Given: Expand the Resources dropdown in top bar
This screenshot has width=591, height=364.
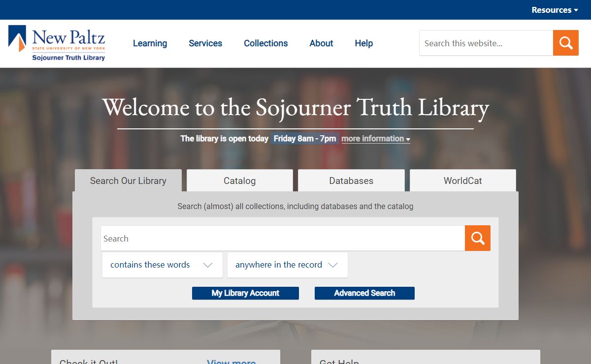Looking at the screenshot, I should [x=555, y=10].
